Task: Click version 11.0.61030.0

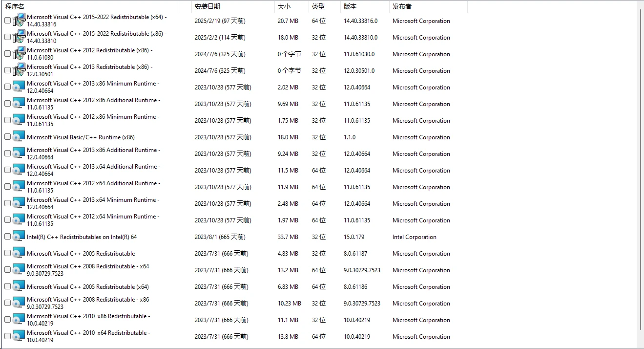Action: click(x=359, y=54)
